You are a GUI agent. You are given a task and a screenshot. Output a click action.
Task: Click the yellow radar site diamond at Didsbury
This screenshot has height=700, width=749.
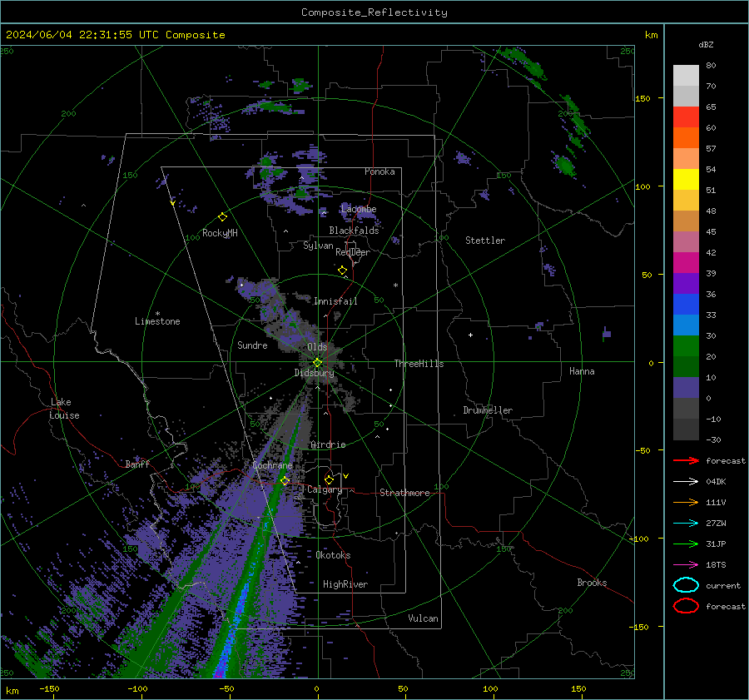317,363
